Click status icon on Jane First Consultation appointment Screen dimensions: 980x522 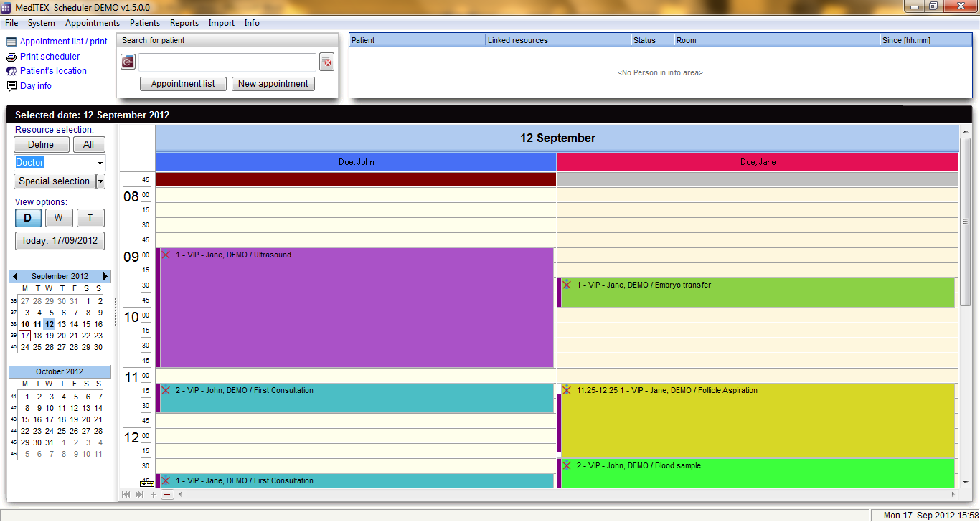pos(166,480)
